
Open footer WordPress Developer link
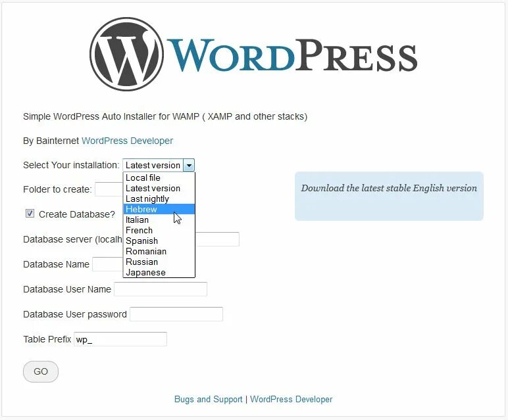pos(292,399)
